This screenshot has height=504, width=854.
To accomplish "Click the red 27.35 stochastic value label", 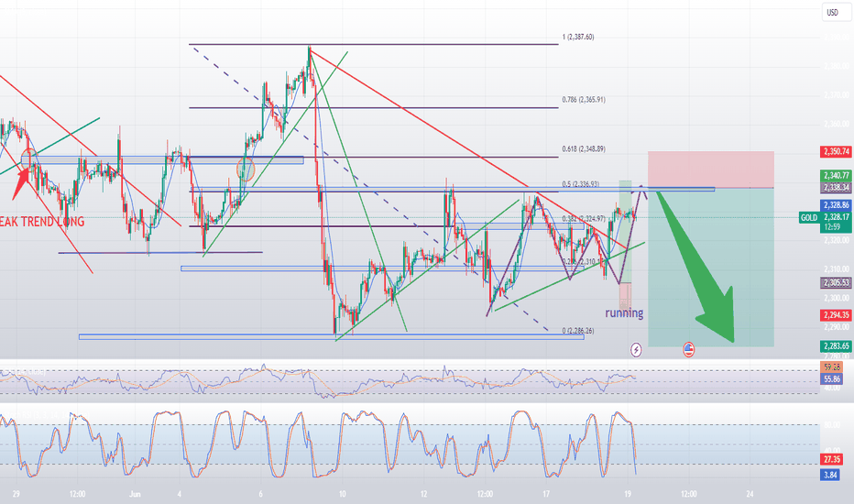I will [x=830, y=460].
